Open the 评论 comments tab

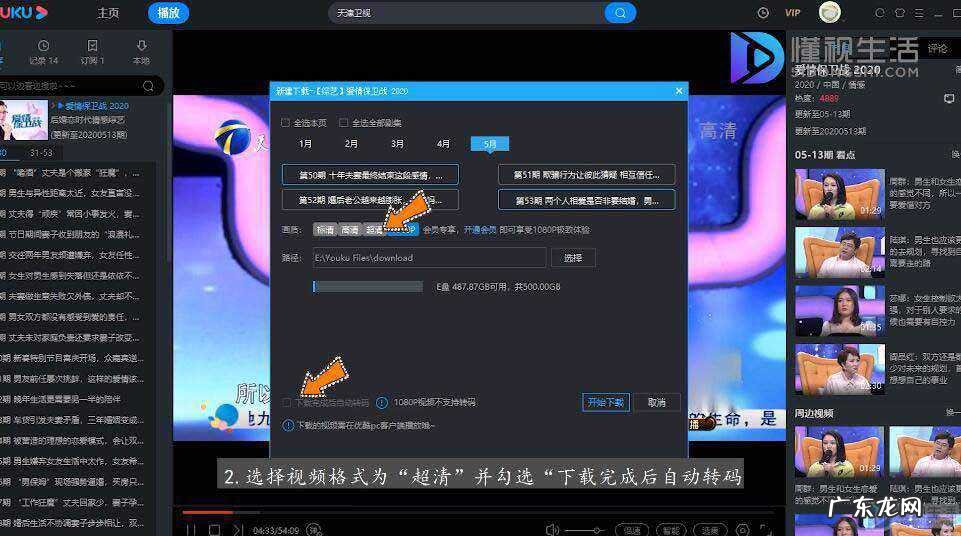tap(938, 48)
